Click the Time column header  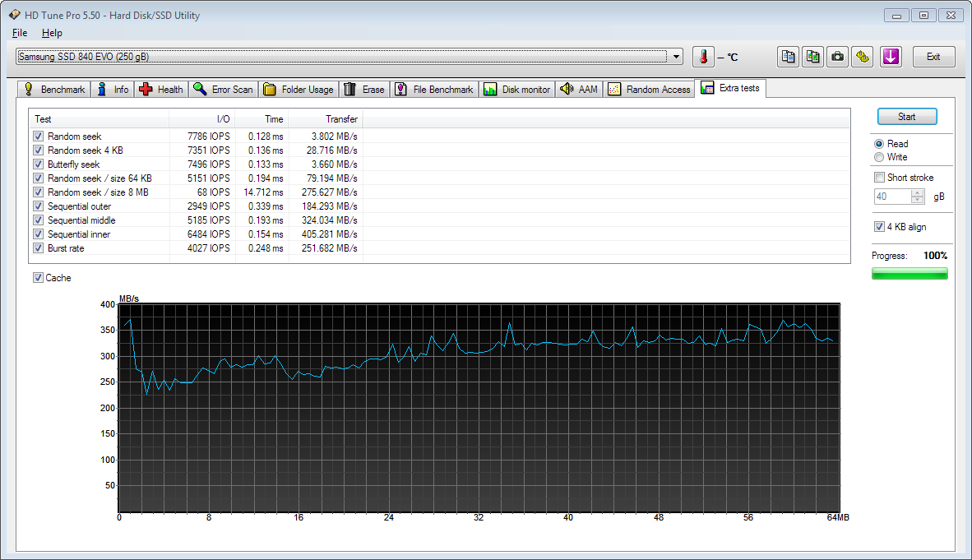[262, 119]
